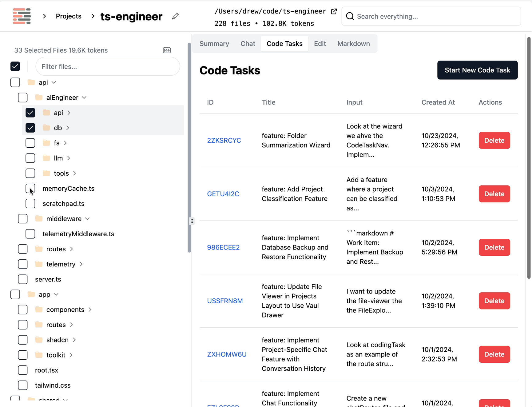Expand the tools folder chevron
532x407 pixels.
click(75, 173)
